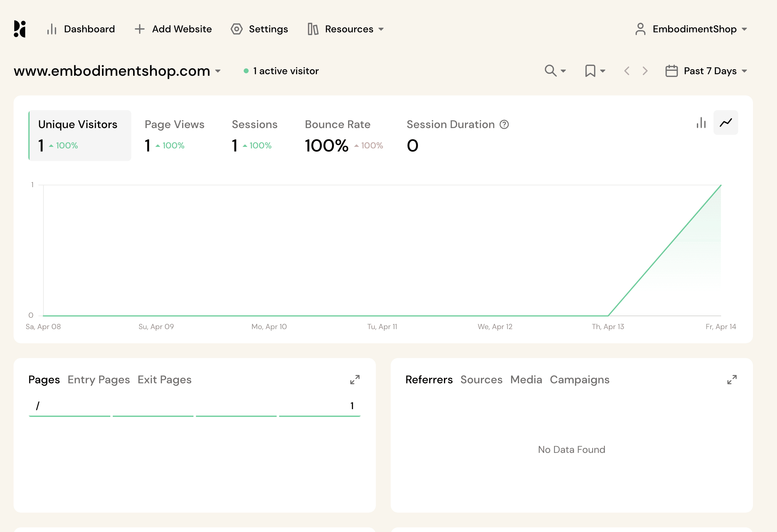Switch to the Entry Pages tab
This screenshot has width=777, height=532.
[99, 380]
